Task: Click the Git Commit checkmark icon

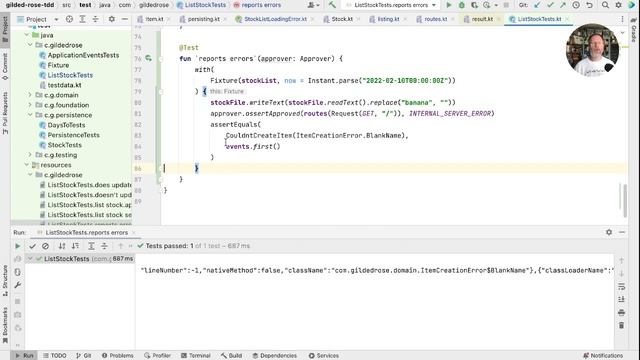Action: point(550,5)
